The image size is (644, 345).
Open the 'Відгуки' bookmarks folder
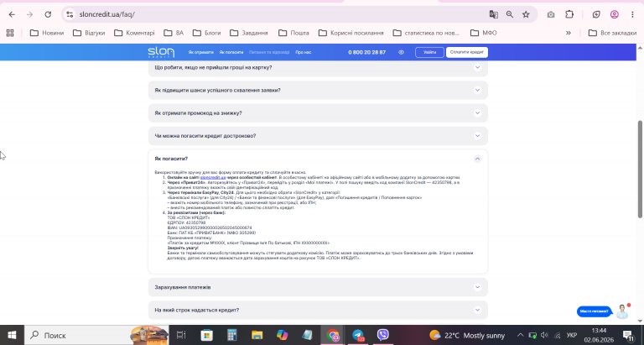pyautogui.click(x=89, y=33)
